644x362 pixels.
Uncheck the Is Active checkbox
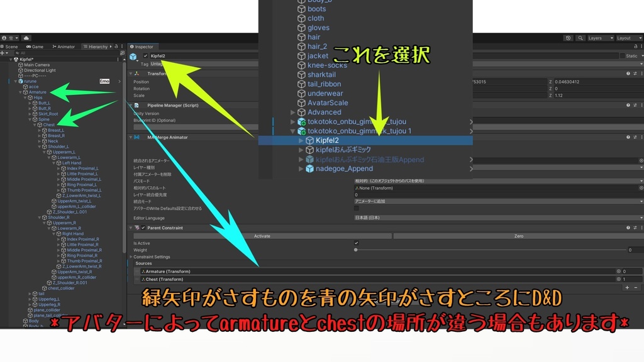[357, 243]
